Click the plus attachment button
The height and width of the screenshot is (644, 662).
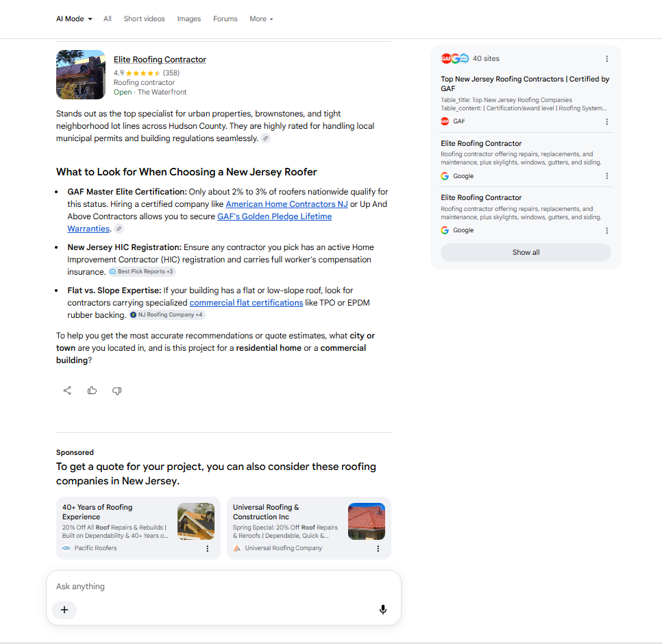[x=64, y=610]
